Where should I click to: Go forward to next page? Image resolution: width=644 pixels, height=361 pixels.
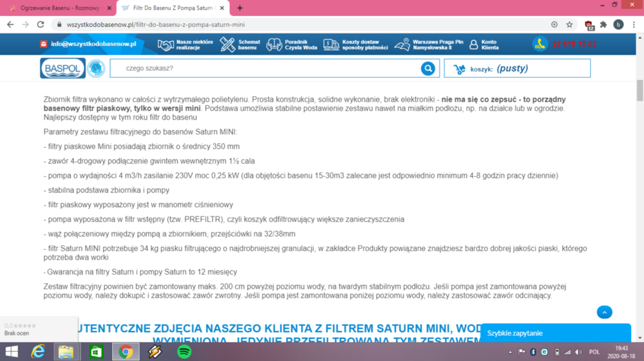(26, 24)
